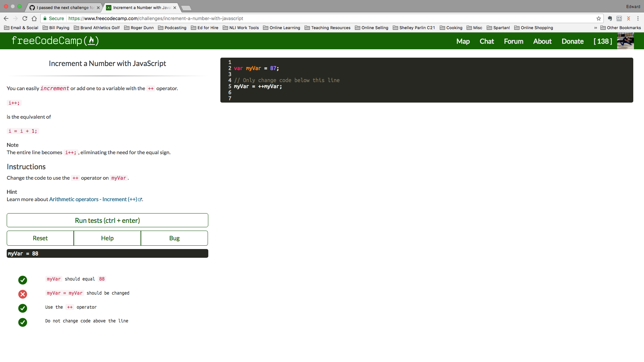Open Chrome three-dot menu
Image resolution: width=644 pixels, height=362 pixels.
[x=638, y=18]
